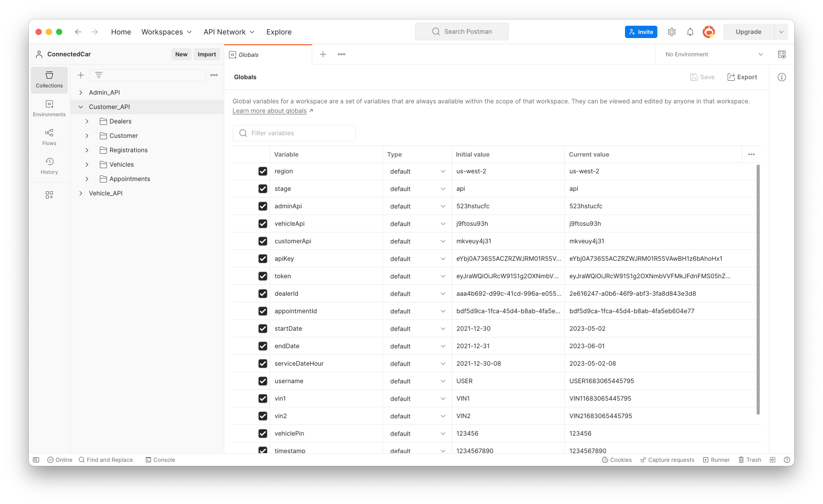Uncheck the username variable checkbox
Viewport: 823px width, 504px height.
[263, 381]
